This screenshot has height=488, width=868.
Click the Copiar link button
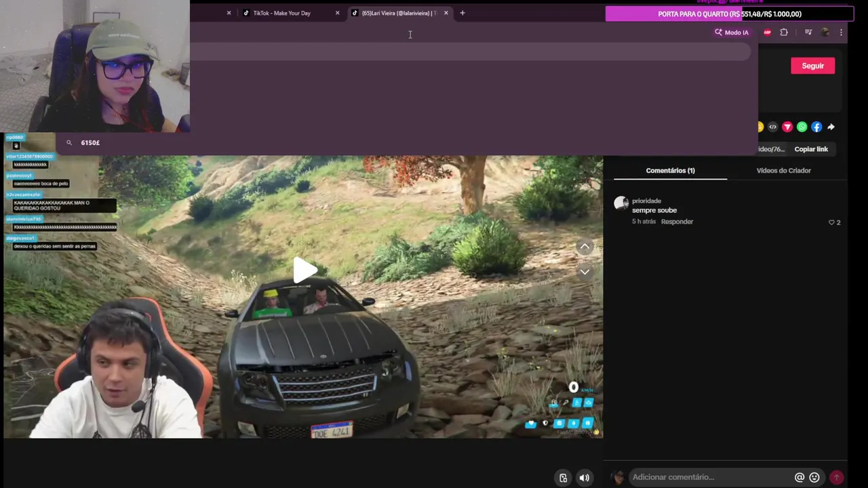pyautogui.click(x=811, y=149)
